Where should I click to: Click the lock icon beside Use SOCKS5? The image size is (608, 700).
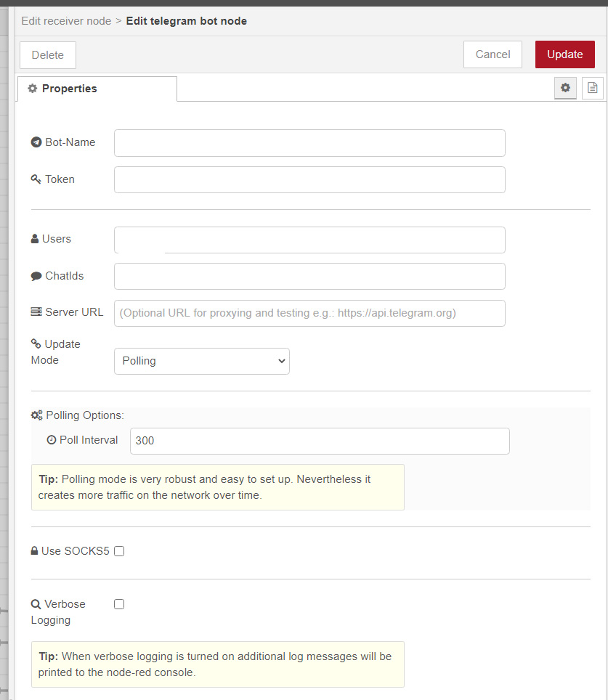(33, 550)
